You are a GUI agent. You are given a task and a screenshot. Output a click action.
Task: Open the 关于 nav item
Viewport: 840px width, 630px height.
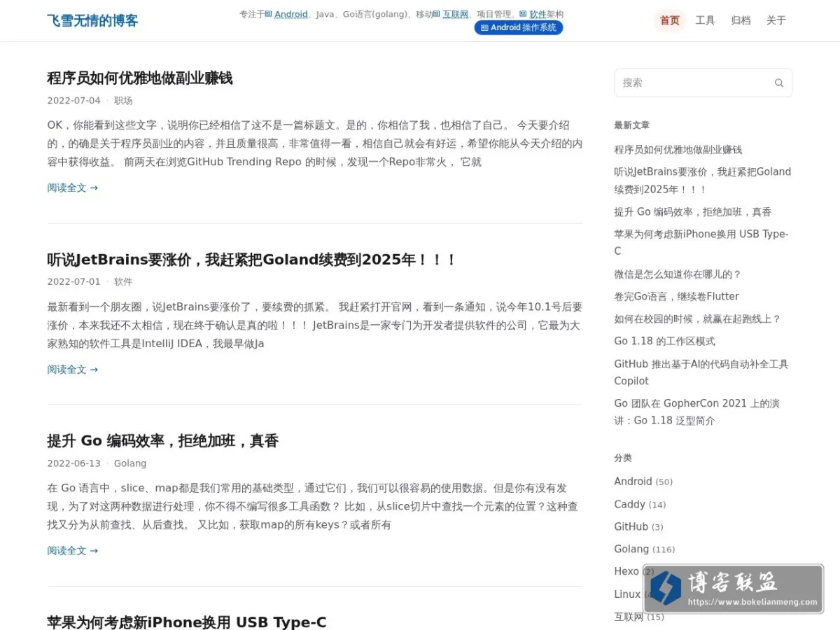pos(776,20)
